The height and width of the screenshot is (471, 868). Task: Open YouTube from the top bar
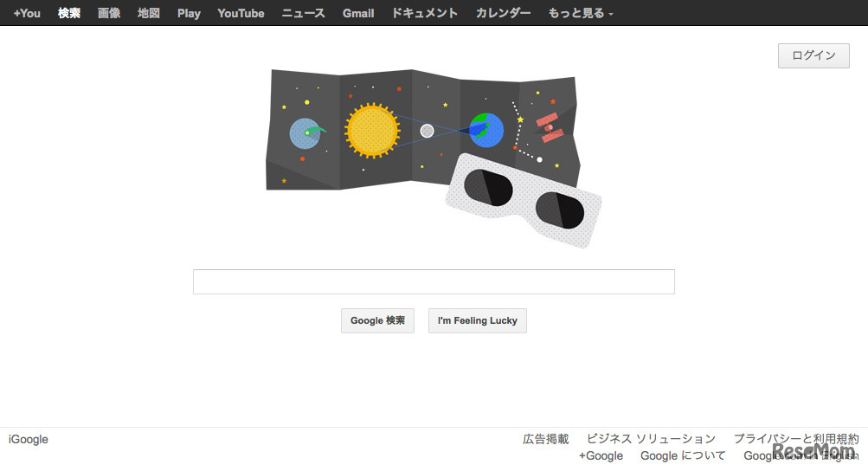pyautogui.click(x=241, y=13)
